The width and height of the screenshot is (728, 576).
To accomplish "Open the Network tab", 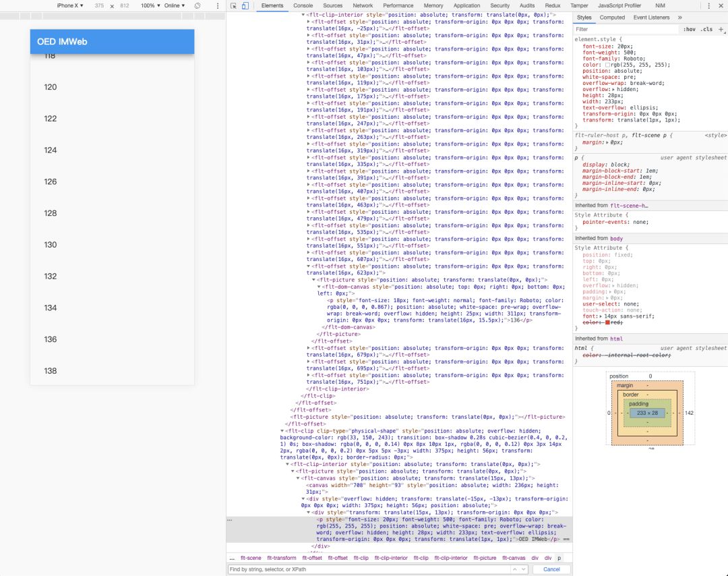I will click(363, 5).
